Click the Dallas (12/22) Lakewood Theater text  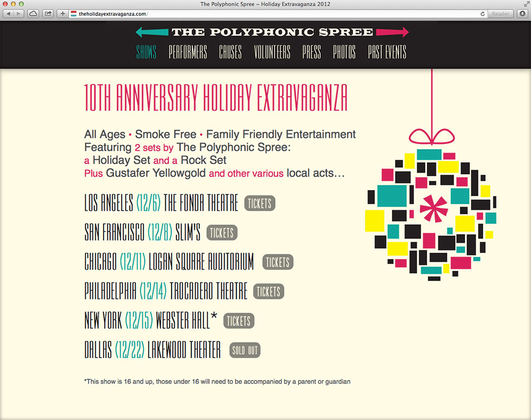[x=152, y=350]
